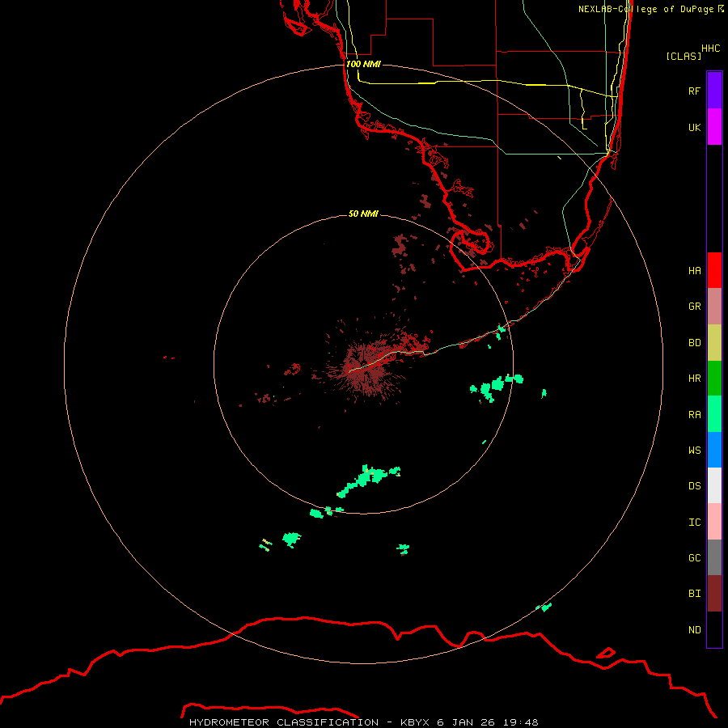Screen dimensions: 728x728
Task: Click the IC legend label
Action: tap(694, 523)
